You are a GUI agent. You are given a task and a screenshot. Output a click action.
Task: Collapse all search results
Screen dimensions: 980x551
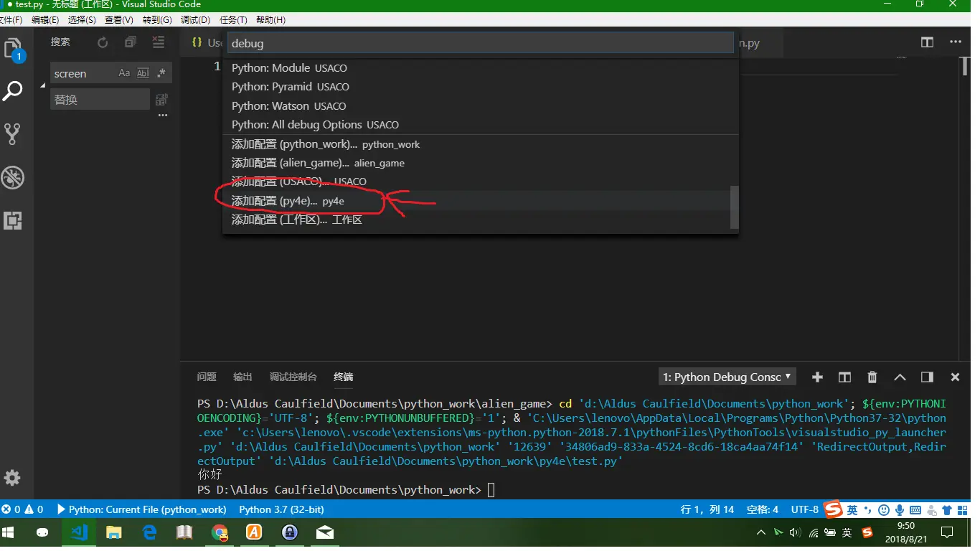point(130,42)
